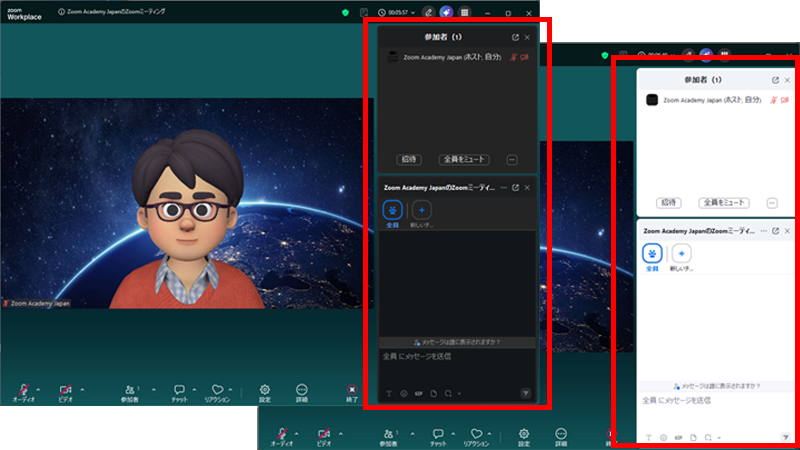Expand video options caret in the left window
800x450 pixels.
pyautogui.click(x=82, y=389)
